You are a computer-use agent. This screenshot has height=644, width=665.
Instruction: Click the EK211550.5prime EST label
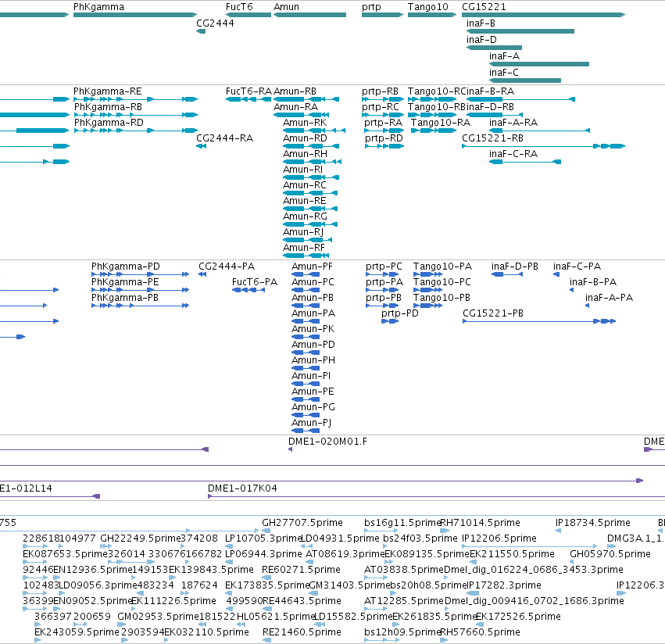point(512,554)
